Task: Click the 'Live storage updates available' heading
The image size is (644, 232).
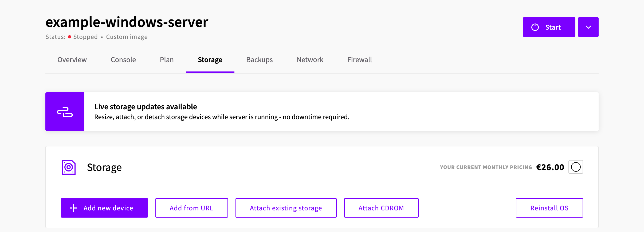Action: pos(146,107)
